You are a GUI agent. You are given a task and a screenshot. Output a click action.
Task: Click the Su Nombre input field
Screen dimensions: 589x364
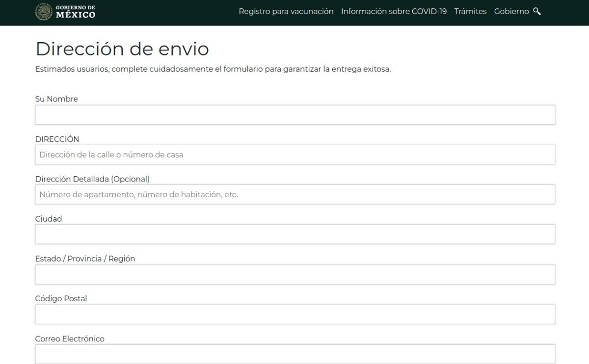294,114
